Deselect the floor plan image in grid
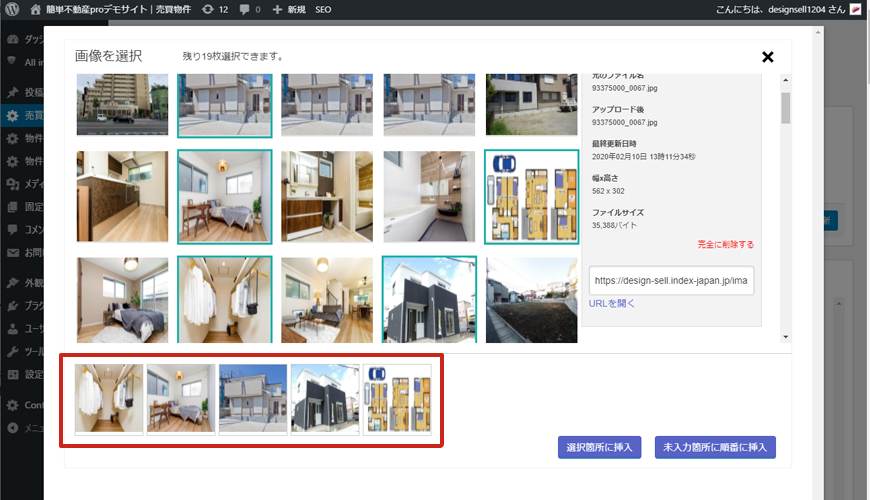This screenshot has width=870, height=500. click(530, 197)
